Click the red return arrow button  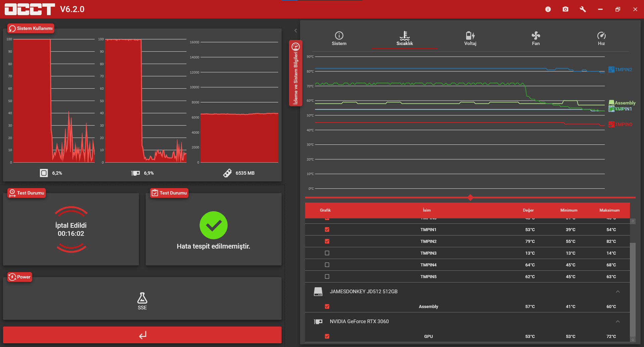(142, 335)
